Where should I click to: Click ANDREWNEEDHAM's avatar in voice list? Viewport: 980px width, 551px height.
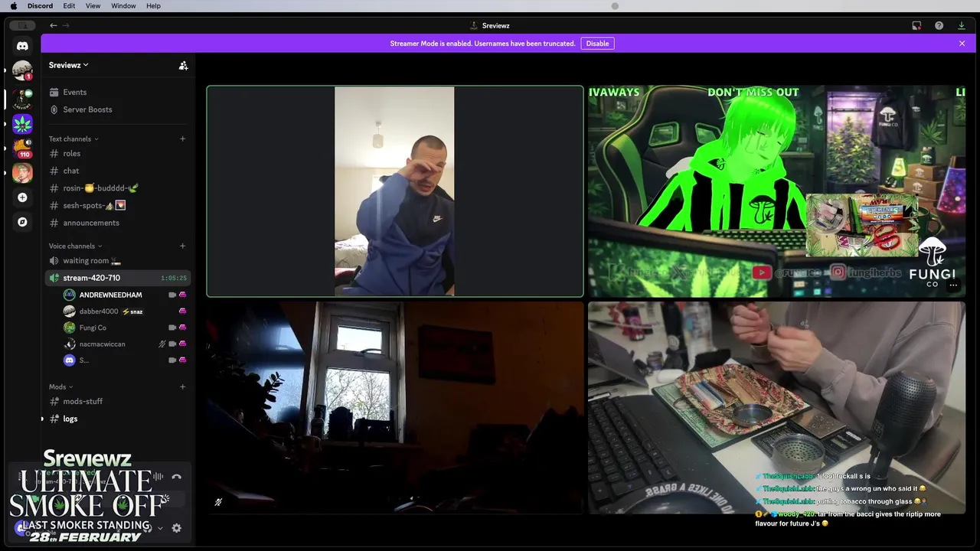70,295
